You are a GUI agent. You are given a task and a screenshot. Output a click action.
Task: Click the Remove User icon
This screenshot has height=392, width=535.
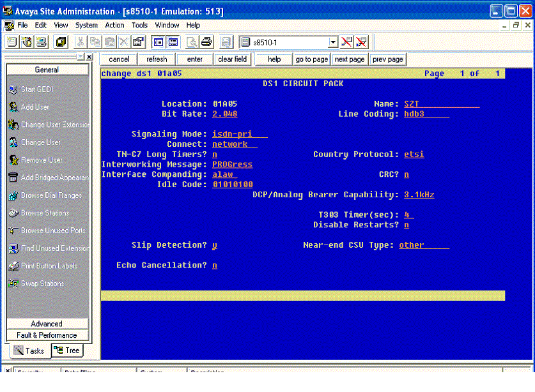[13, 160]
